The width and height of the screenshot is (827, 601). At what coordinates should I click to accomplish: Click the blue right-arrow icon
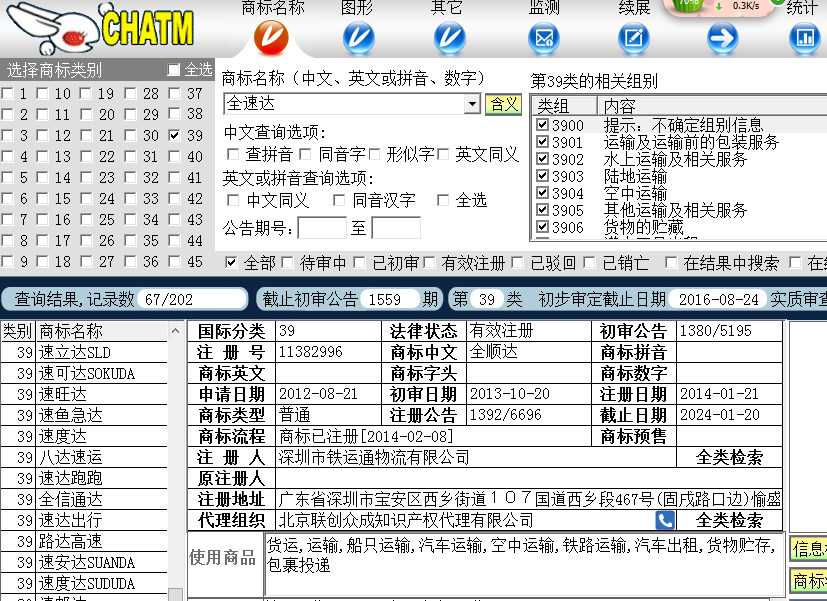tap(722, 38)
